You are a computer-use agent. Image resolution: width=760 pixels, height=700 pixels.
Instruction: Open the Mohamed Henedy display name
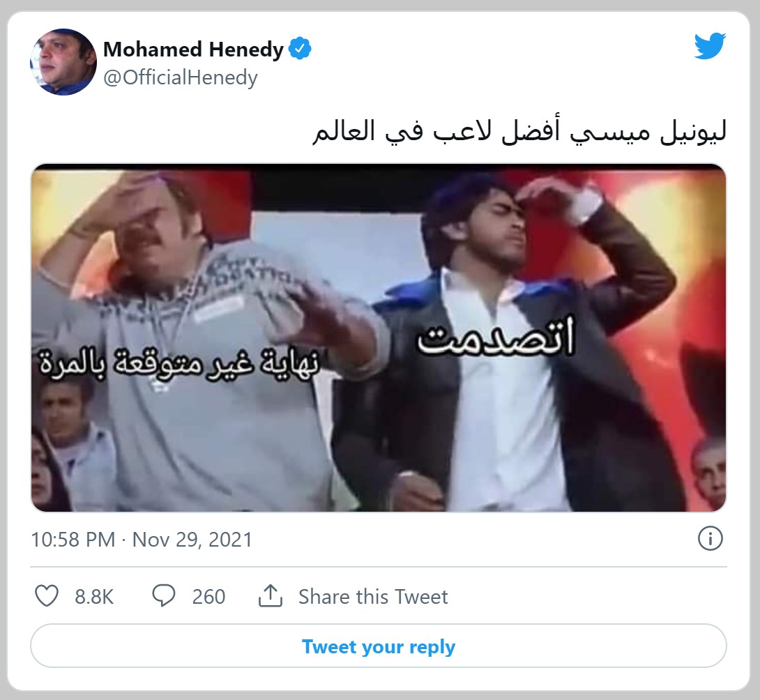[193, 50]
